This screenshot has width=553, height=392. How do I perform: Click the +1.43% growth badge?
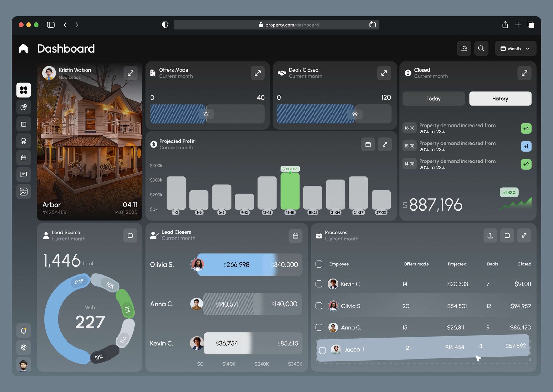pyautogui.click(x=509, y=193)
